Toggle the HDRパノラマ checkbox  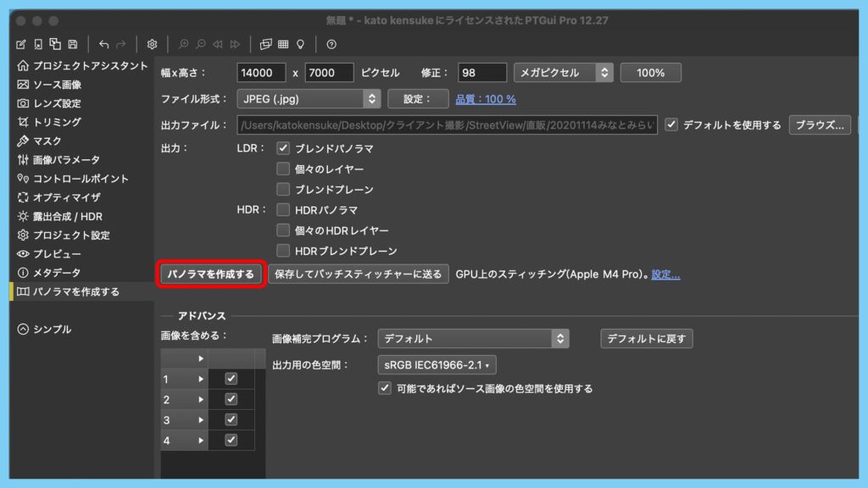click(x=283, y=209)
